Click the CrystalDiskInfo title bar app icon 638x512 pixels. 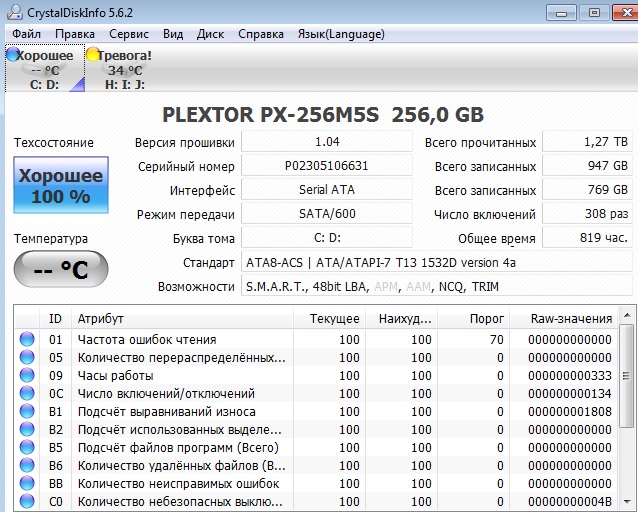11,12
